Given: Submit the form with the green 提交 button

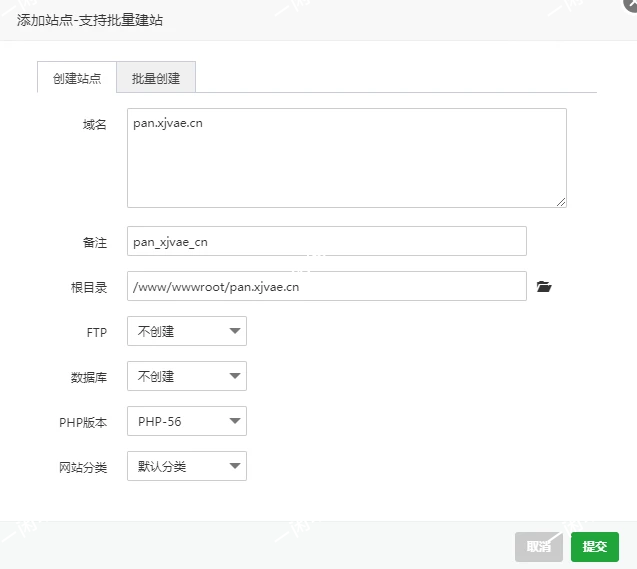Looking at the screenshot, I should pyautogui.click(x=595, y=546).
